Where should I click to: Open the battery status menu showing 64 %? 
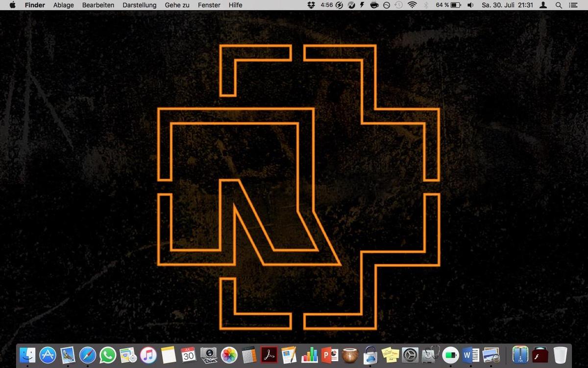click(448, 5)
